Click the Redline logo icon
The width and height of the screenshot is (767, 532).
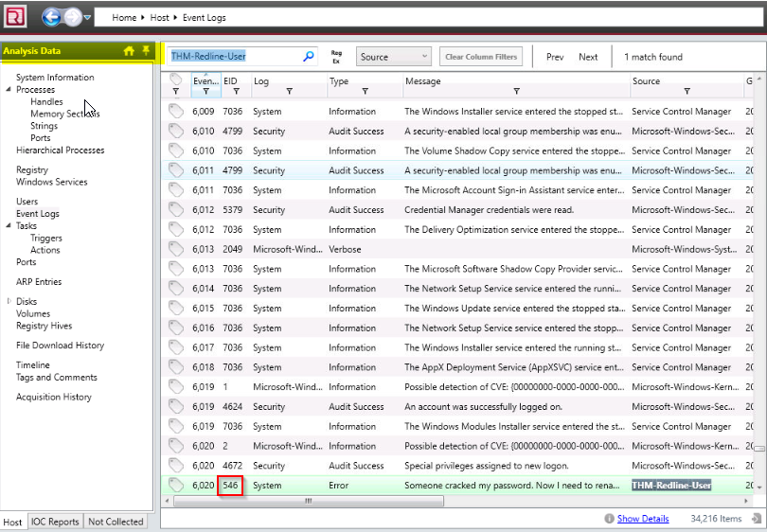[x=14, y=17]
